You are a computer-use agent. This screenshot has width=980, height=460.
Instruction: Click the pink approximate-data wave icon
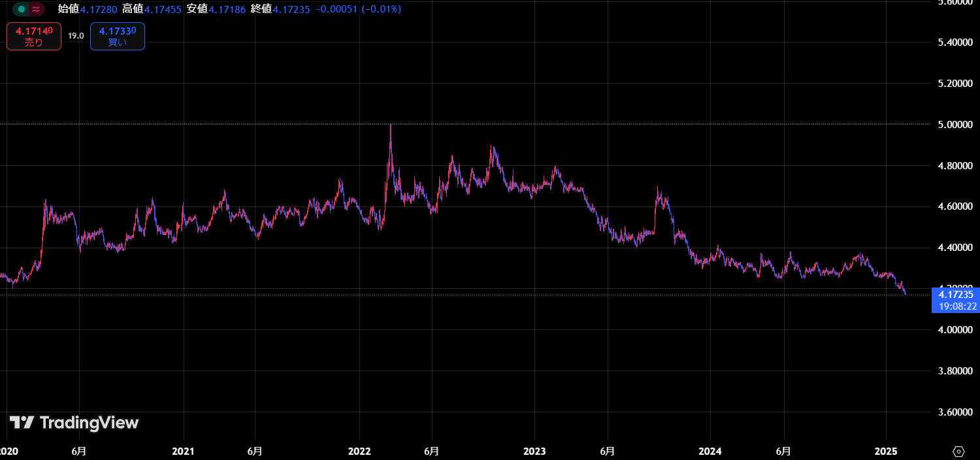pos(37,9)
